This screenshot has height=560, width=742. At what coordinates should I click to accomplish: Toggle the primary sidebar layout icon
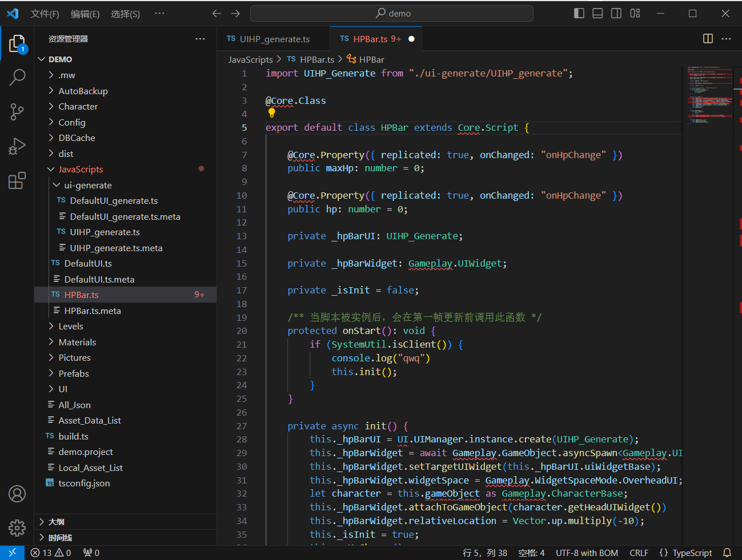click(579, 13)
